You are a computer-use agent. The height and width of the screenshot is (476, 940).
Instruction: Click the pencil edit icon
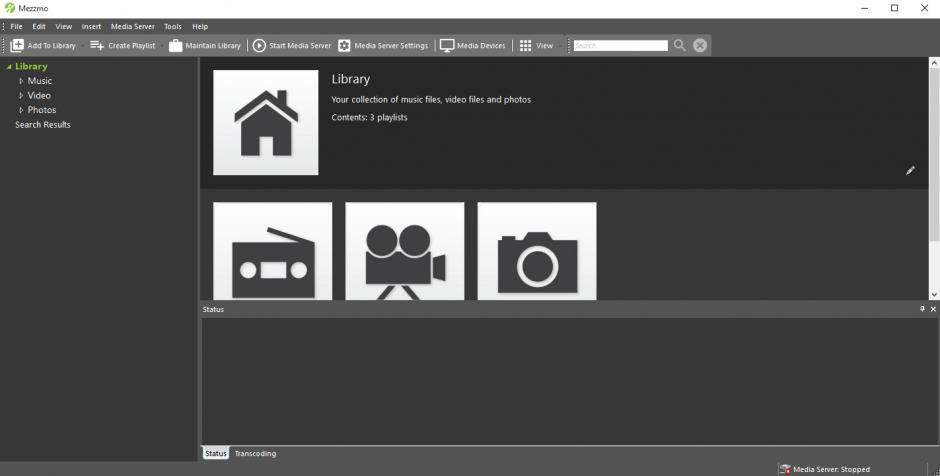910,171
